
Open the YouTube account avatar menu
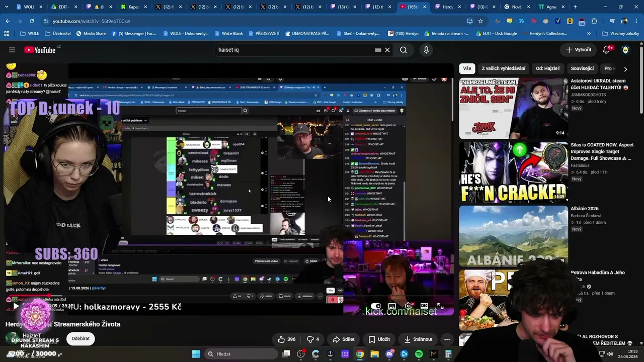coord(625,50)
